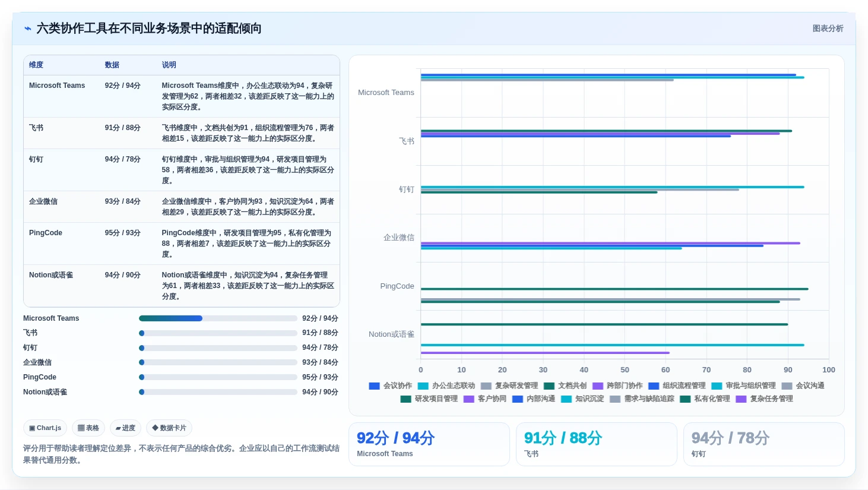Click the 飞书维度中 description cell in the table
868x490 pixels.
tap(248, 133)
